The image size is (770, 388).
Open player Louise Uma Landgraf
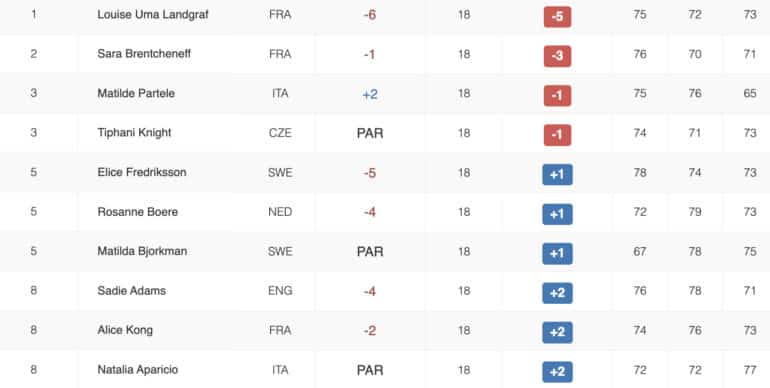(153, 15)
